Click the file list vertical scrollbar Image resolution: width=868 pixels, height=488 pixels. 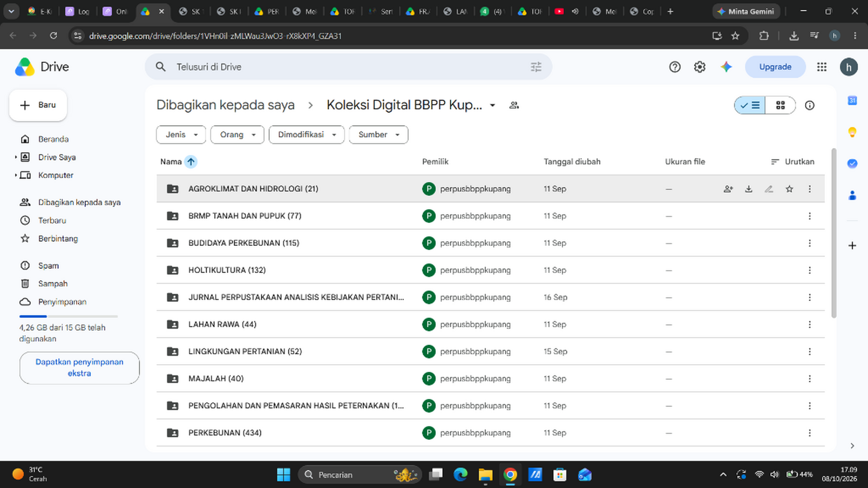pos(834,234)
